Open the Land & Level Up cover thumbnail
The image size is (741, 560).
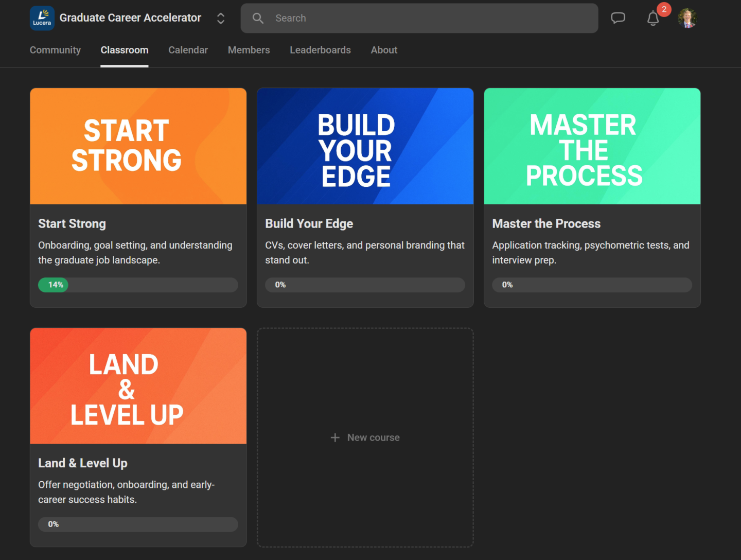[x=138, y=386]
